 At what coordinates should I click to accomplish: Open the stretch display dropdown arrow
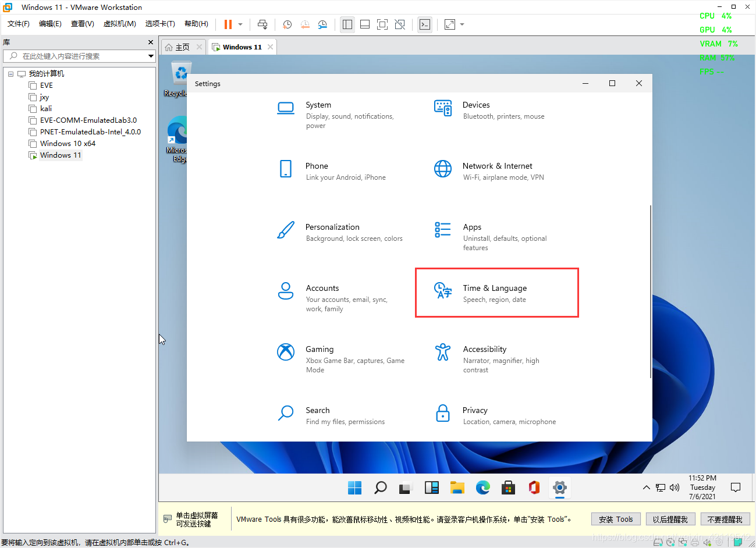462,24
